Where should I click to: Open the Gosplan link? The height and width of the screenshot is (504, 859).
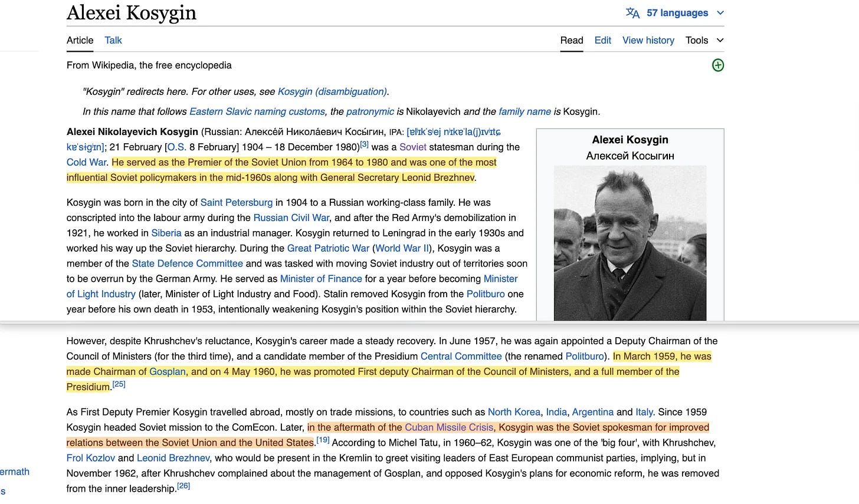click(x=168, y=371)
